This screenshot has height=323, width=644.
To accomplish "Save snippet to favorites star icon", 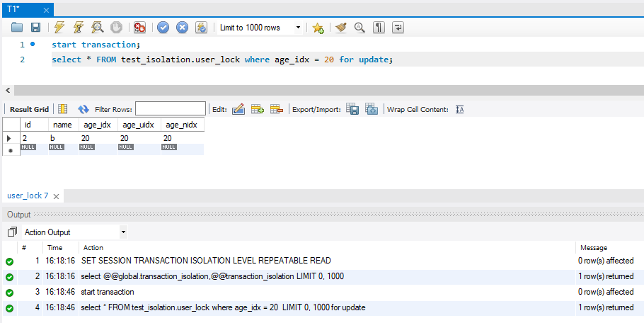I will pyautogui.click(x=318, y=28).
